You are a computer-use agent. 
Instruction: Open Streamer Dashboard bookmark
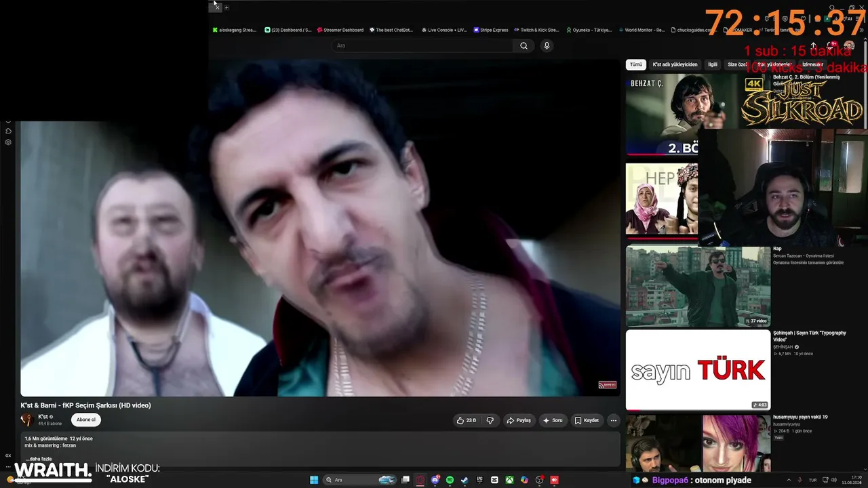pos(340,30)
